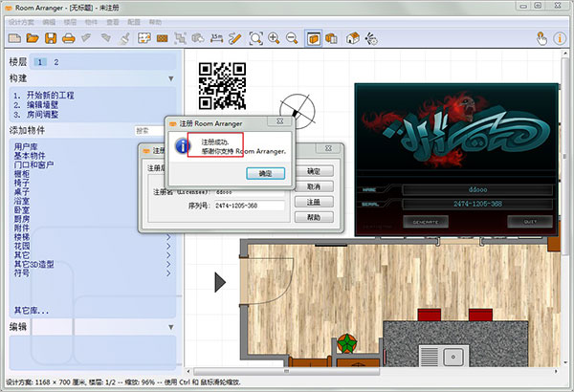This screenshot has width=574, height=392.
Task: Click the save disk toolbar icon
Action: 50,38
